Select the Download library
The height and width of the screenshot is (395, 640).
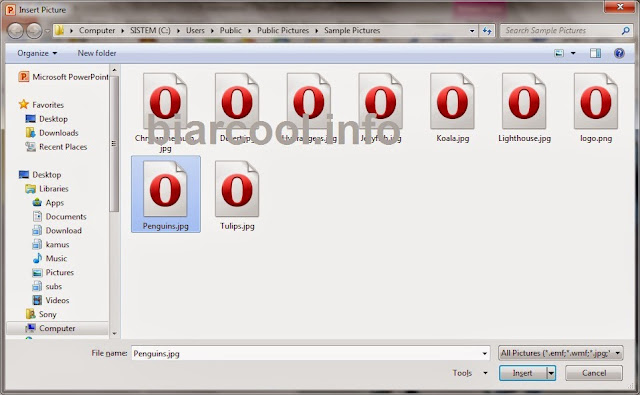tap(57, 231)
